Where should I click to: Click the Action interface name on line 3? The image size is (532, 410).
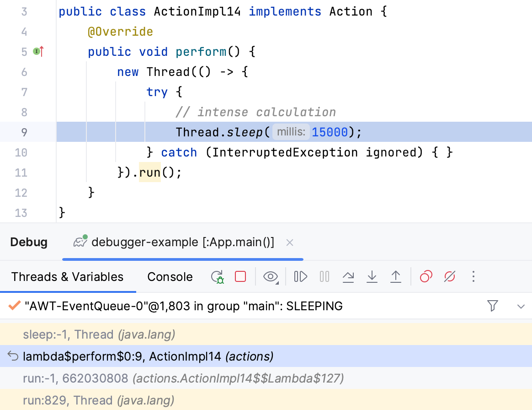[x=351, y=11]
